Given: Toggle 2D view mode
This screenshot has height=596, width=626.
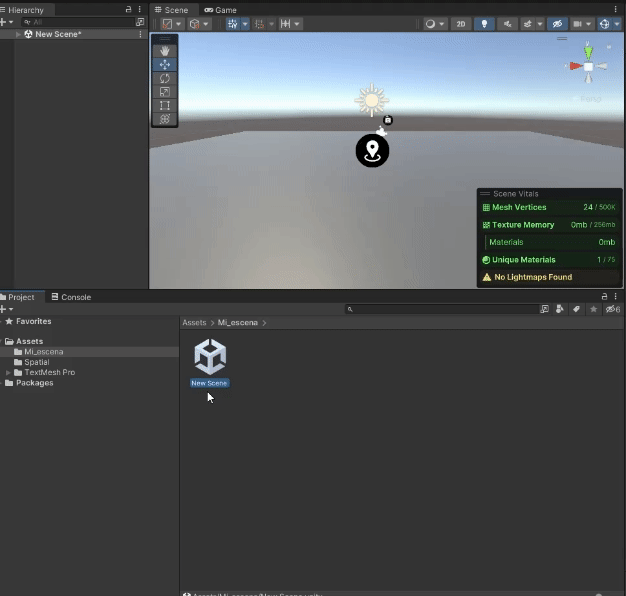Looking at the screenshot, I should [x=461, y=24].
